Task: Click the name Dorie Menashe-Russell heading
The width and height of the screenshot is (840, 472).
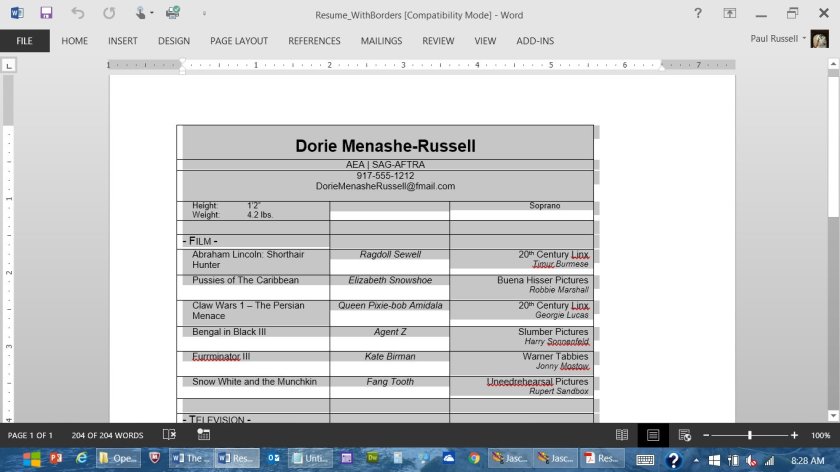Action: 385,146
